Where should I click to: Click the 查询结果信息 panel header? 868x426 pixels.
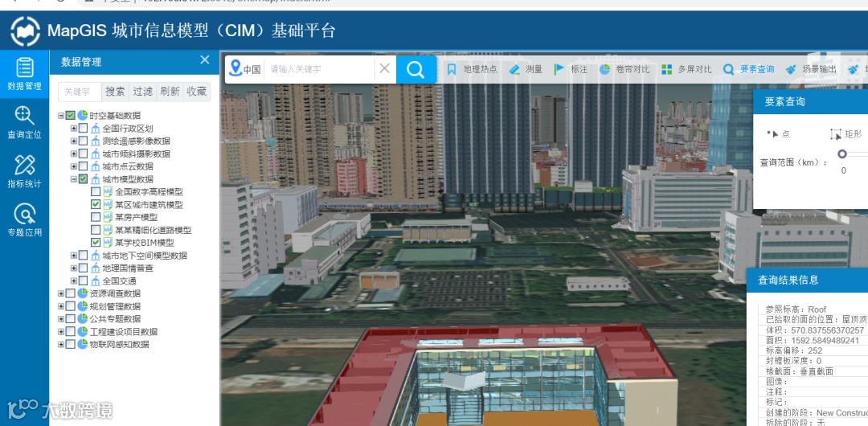(807, 281)
